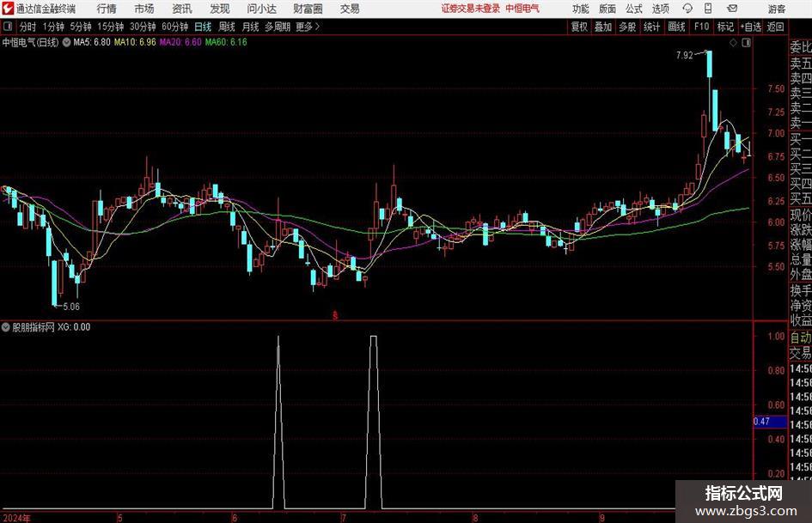This screenshot has height=523, width=812.
Task: Click the 5.06 low price label
Action: [71, 307]
